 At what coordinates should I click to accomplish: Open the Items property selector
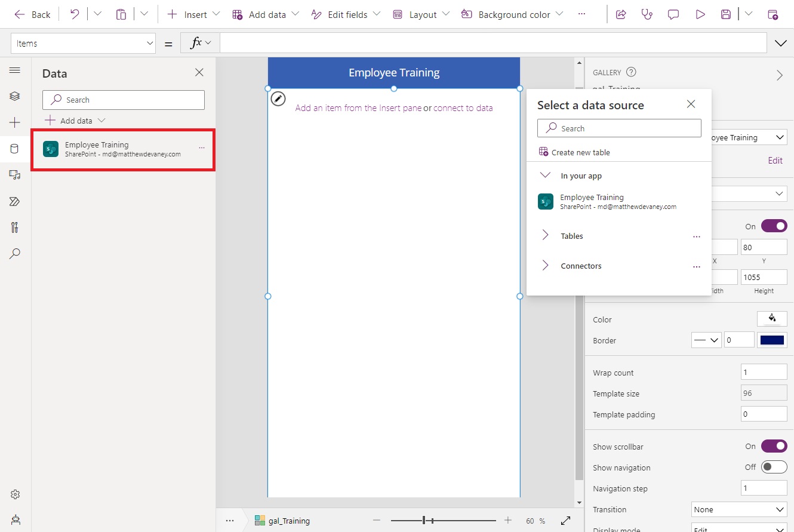(83, 43)
